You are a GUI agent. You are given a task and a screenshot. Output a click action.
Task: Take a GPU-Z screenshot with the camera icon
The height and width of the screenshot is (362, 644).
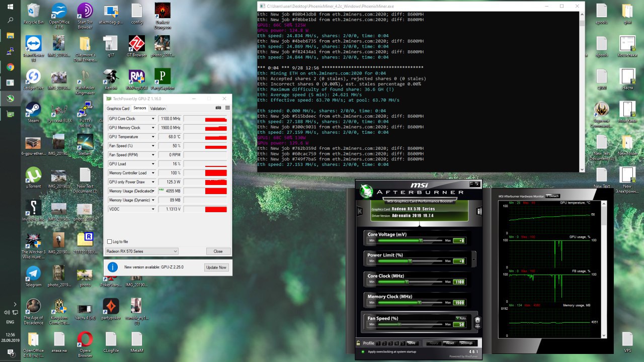pyautogui.click(x=218, y=108)
